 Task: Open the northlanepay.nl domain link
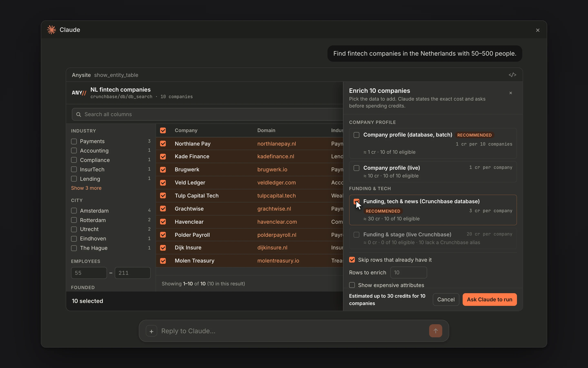pos(276,144)
